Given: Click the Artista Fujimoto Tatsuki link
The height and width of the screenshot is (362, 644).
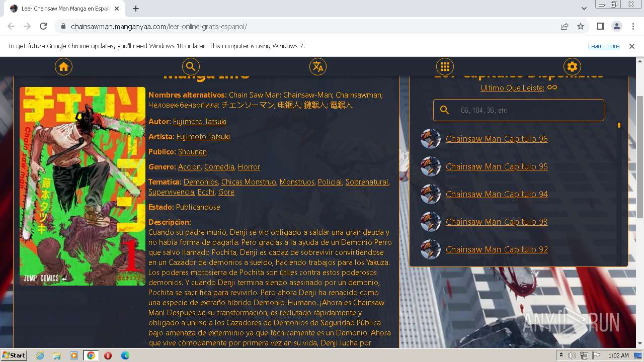Looking at the screenshot, I should pos(203,137).
